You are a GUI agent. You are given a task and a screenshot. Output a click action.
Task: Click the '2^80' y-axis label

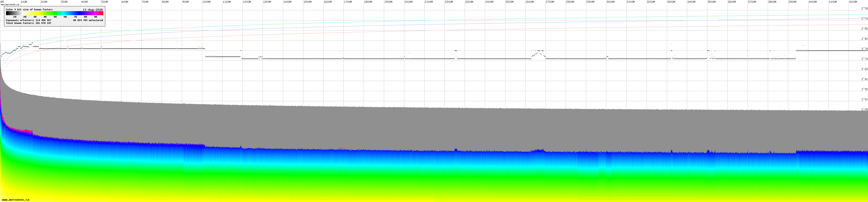click(865, 39)
